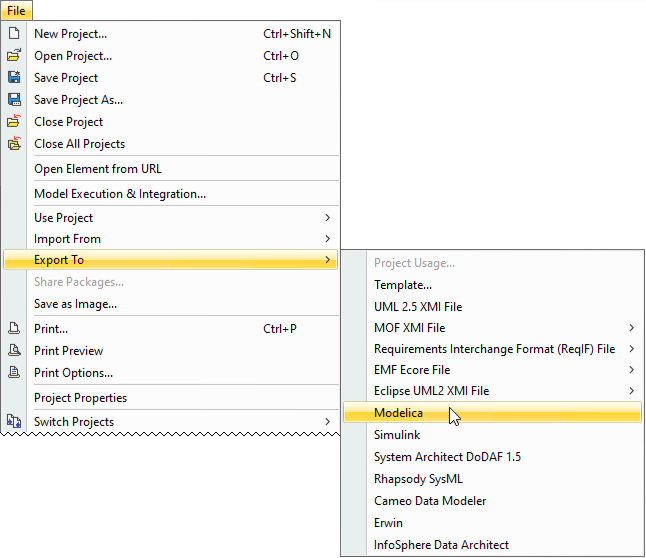Expand the Import From submenu arrow
This screenshot has height=558, width=646.
click(327, 239)
